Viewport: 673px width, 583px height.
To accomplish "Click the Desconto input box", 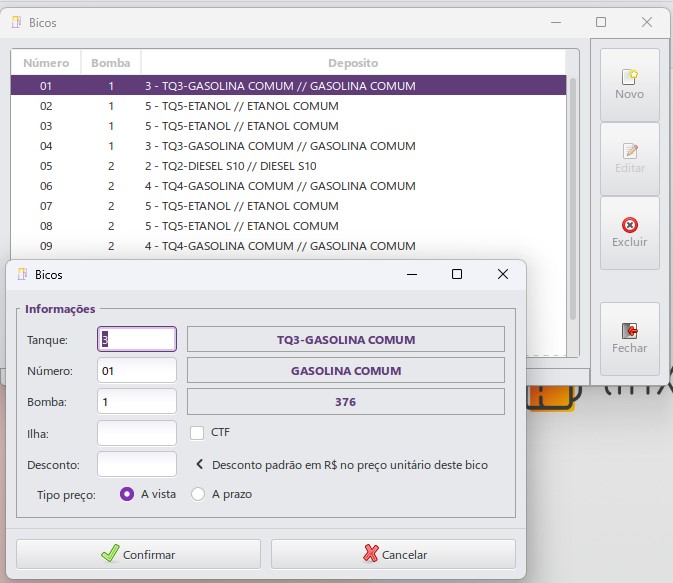I will tap(137, 464).
